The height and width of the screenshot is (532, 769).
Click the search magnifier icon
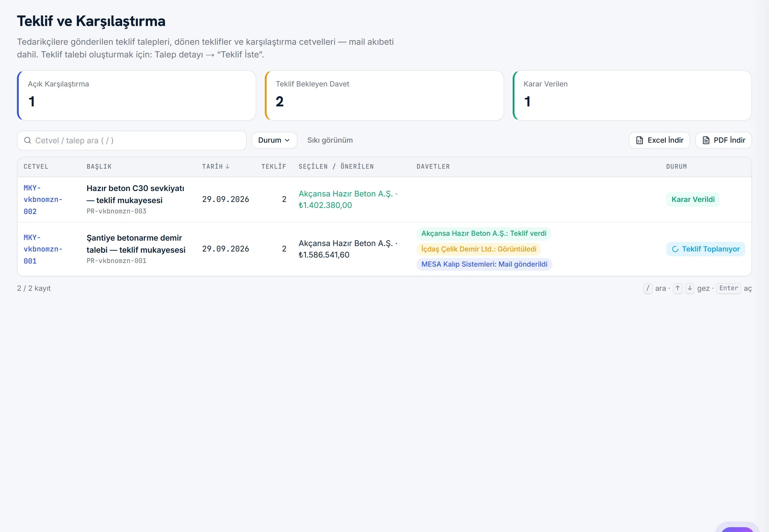[28, 140]
